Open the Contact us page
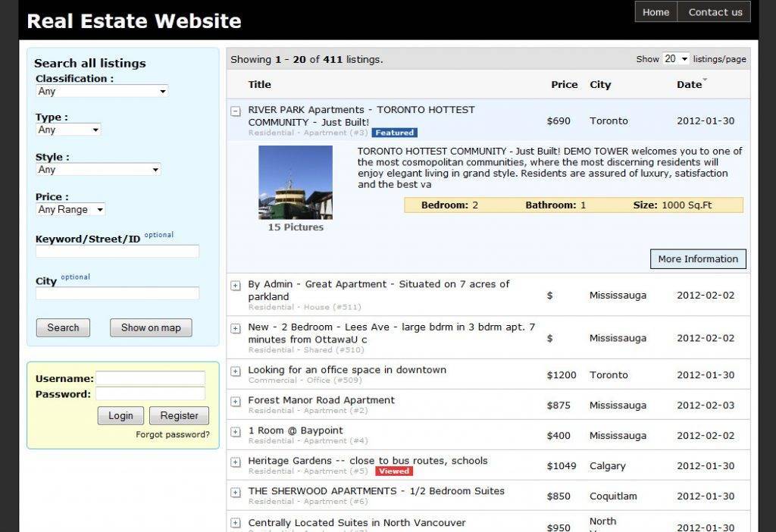This screenshot has height=532, width=776. click(x=715, y=12)
